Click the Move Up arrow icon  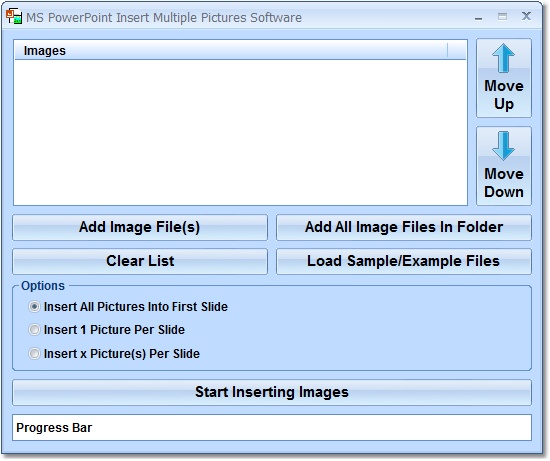[x=503, y=58]
